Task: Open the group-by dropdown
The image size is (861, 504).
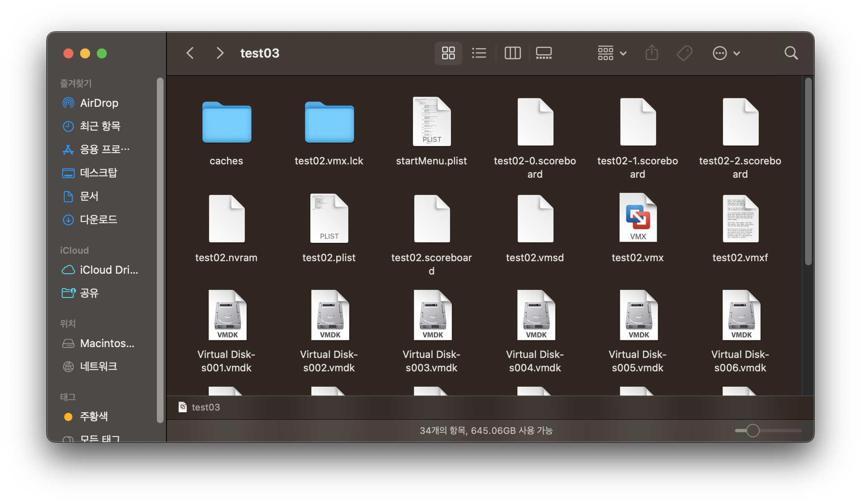Action: click(612, 53)
